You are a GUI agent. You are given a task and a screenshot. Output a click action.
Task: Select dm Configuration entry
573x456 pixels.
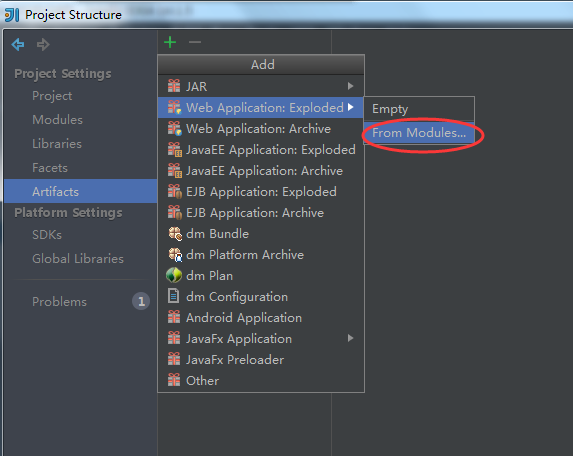click(261, 296)
